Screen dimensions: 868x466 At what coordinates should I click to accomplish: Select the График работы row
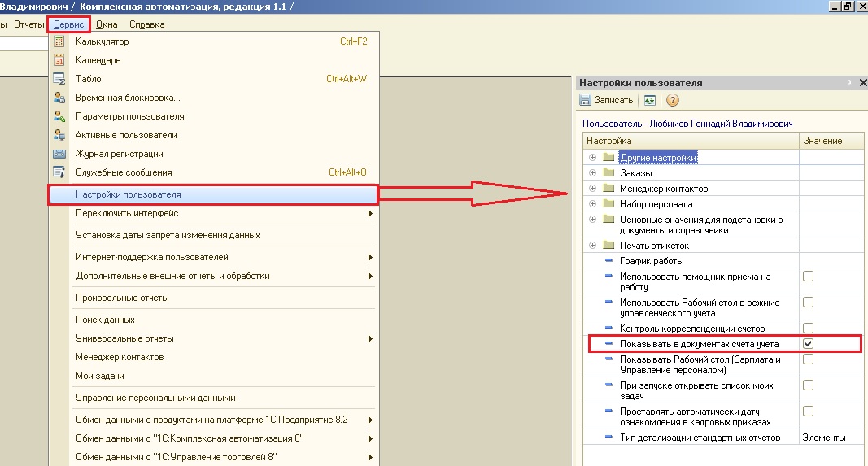723,261
